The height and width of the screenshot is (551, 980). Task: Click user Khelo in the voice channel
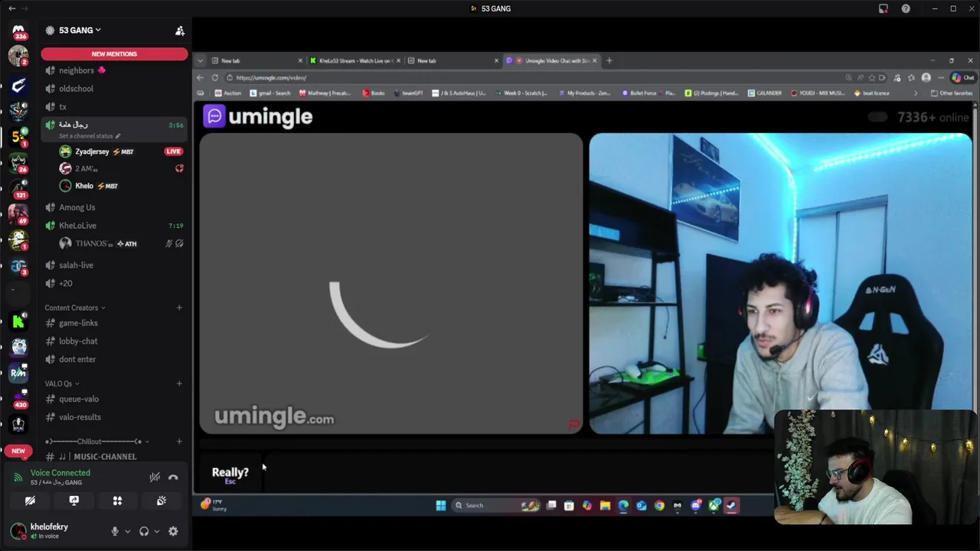click(x=121, y=186)
